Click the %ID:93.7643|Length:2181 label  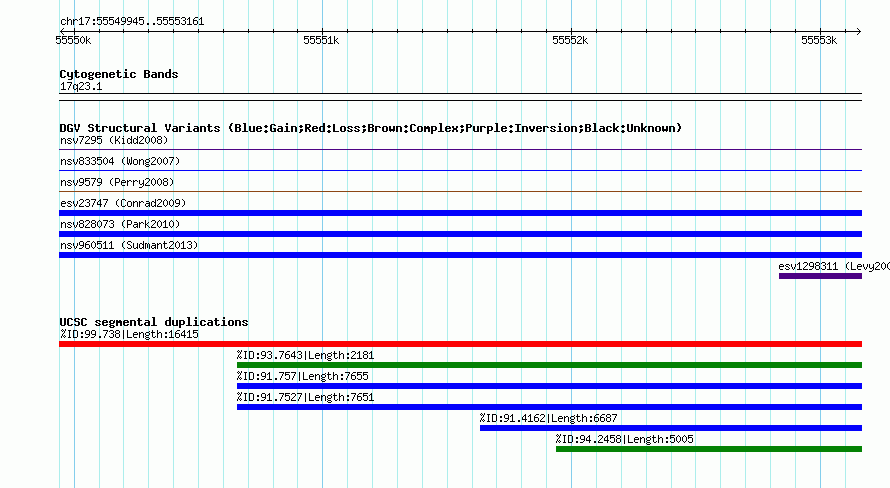(x=305, y=355)
